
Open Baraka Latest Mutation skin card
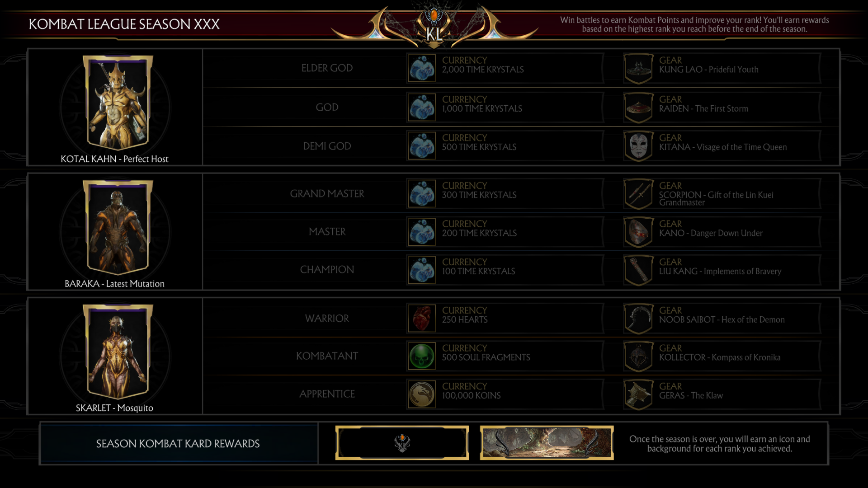pos(118,228)
